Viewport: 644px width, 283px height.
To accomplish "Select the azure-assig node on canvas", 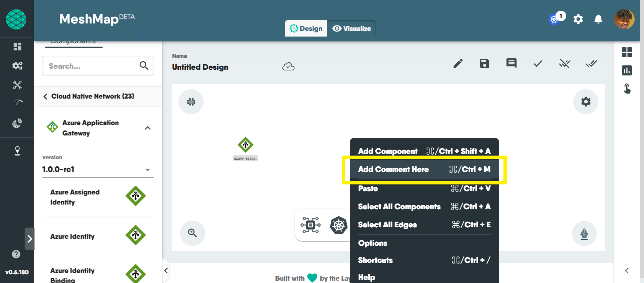I will 246,145.
